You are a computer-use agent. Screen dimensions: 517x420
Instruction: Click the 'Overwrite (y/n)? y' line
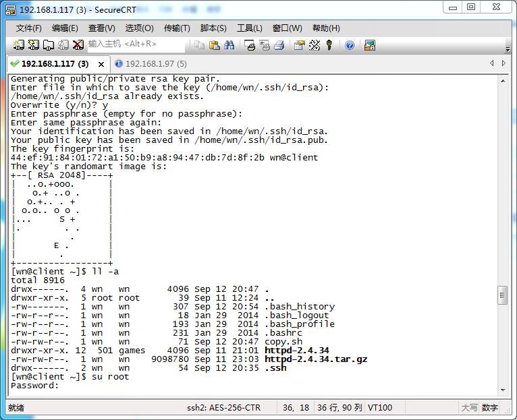59,105
